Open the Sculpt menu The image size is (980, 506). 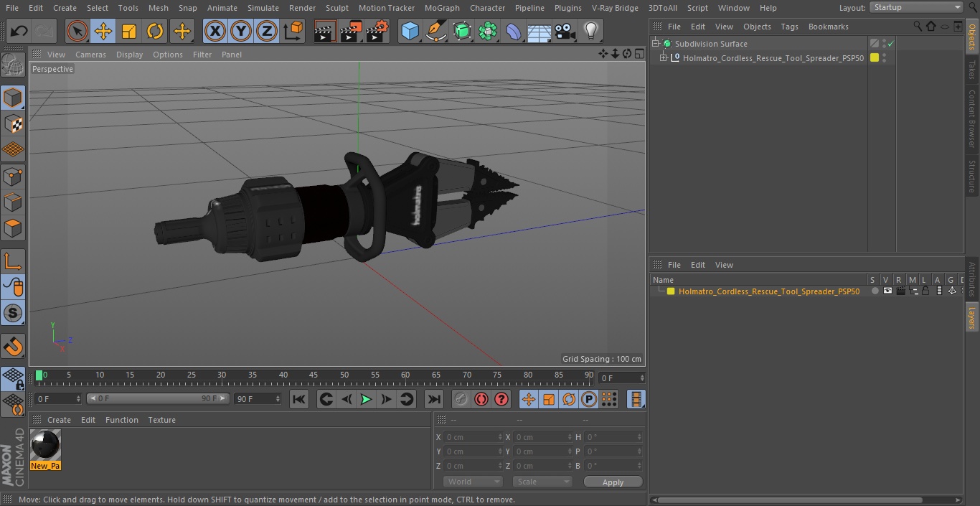[336, 8]
